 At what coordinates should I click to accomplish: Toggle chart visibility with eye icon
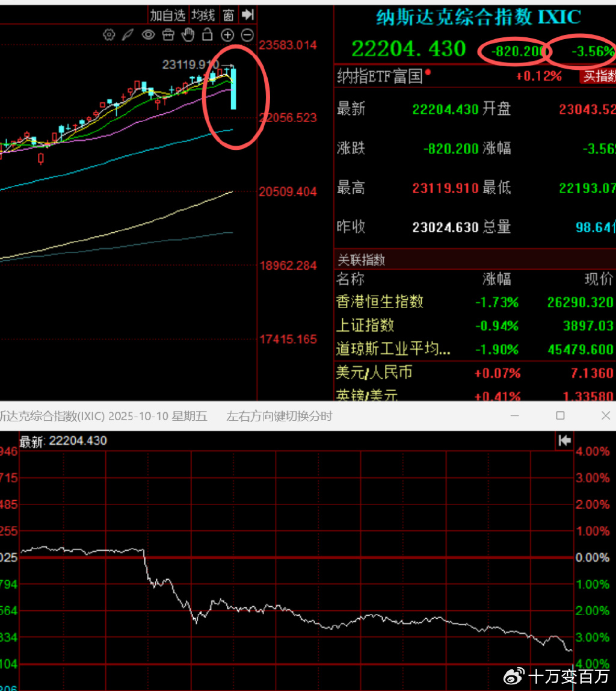[x=148, y=34]
